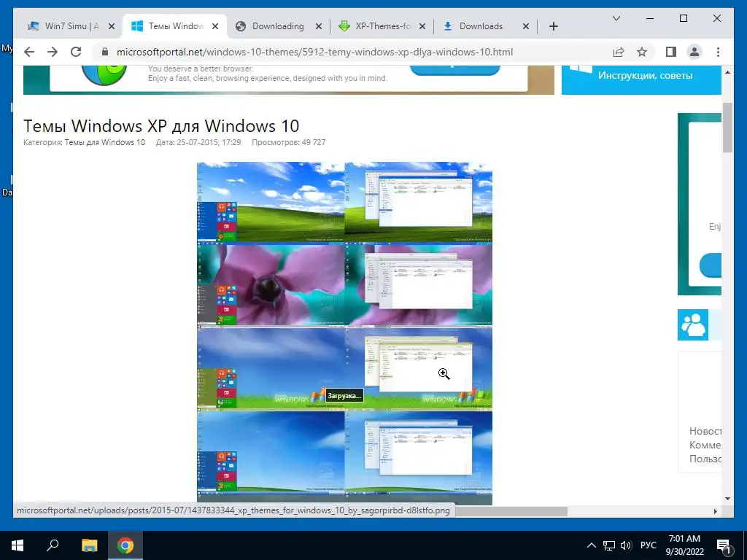Click the scroll right arrow
Screen dimensions: 747x560
(x=715, y=511)
